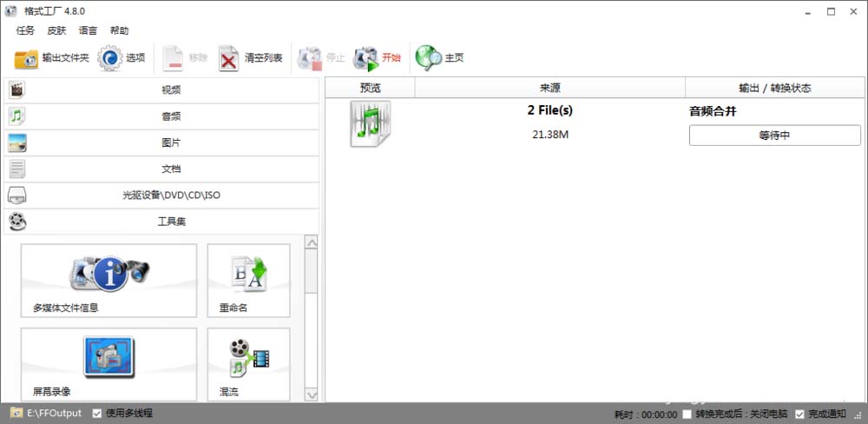Select the audio merge task thumbnail
Image resolution: width=868 pixels, height=424 pixels.
(x=371, y=123)
